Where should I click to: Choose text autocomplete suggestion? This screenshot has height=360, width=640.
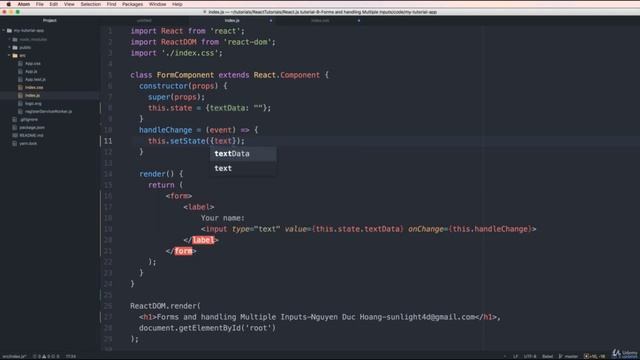(x=243, y=168)
